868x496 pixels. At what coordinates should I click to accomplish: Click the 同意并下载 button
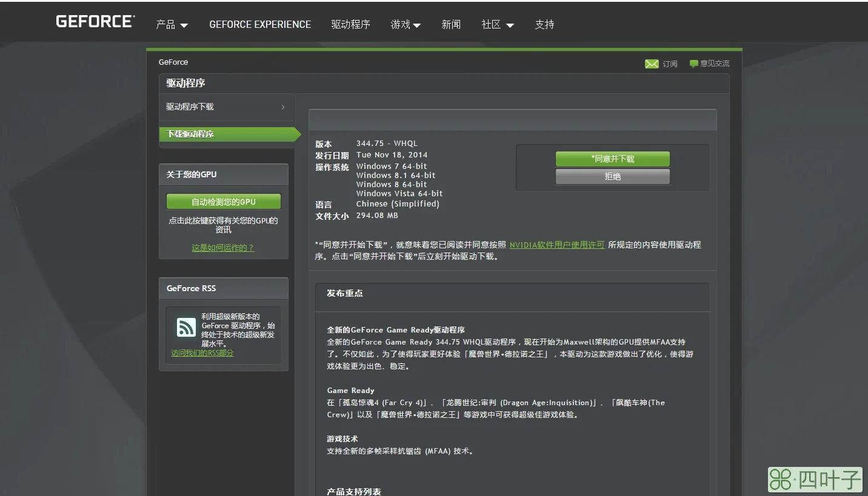click(613, 159)
